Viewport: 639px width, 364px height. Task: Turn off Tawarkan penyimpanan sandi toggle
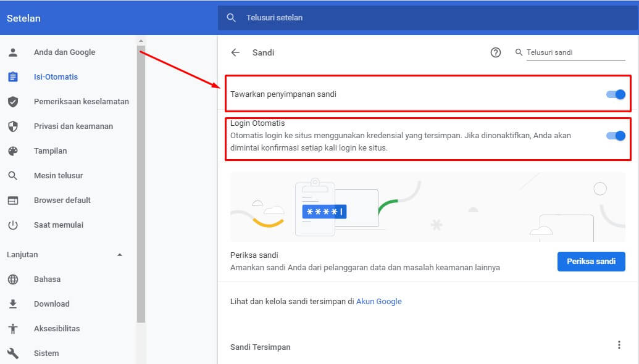point(616,94)
